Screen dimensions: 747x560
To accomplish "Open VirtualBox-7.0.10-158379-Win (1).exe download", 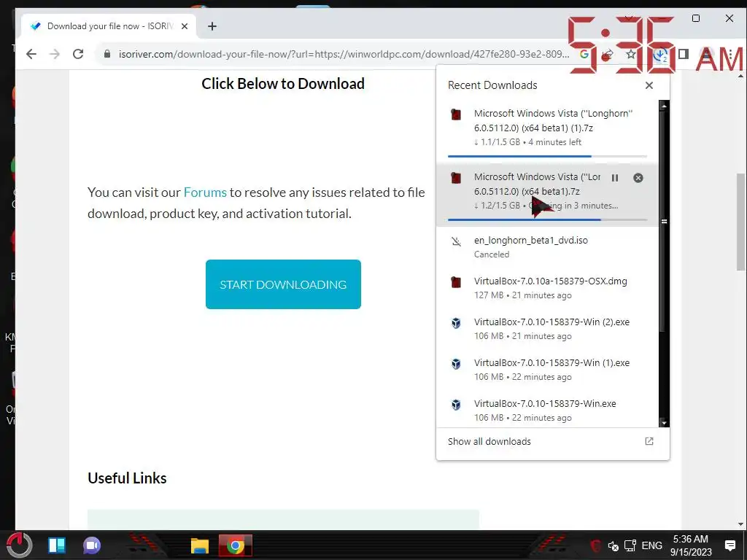I will (547, 370).
